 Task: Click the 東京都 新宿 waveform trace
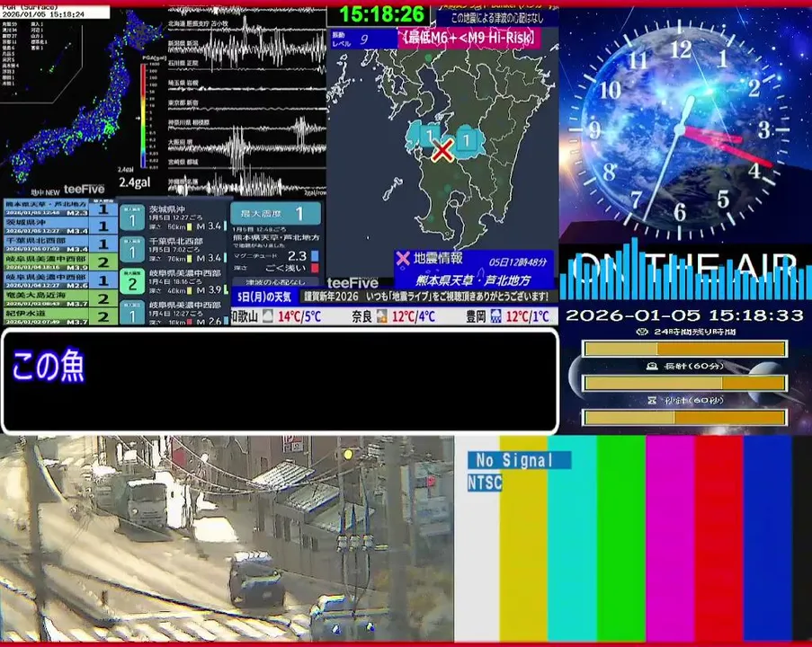[247, 107]
